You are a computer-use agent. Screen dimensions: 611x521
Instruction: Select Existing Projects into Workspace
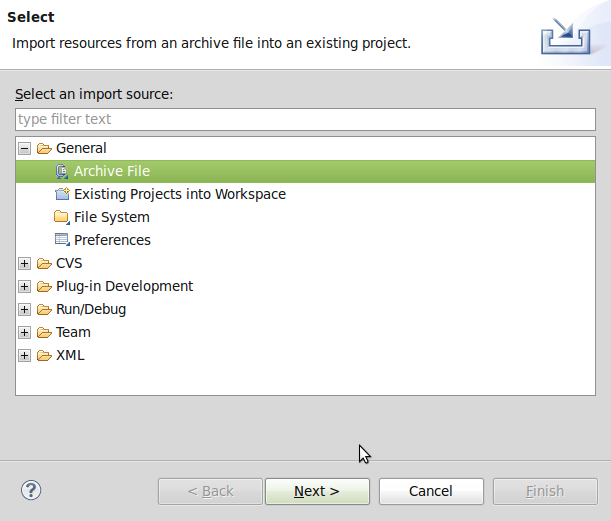point(180,194)
